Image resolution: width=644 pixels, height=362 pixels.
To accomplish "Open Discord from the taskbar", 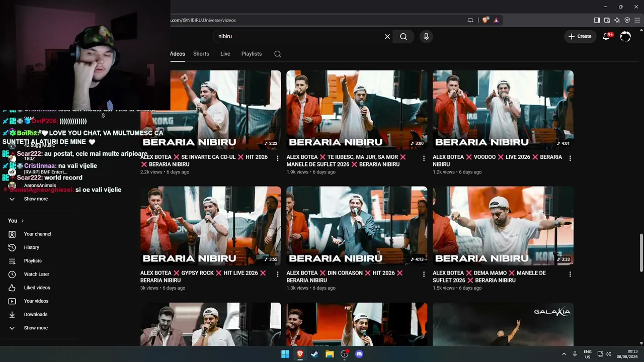I will 359,354.
